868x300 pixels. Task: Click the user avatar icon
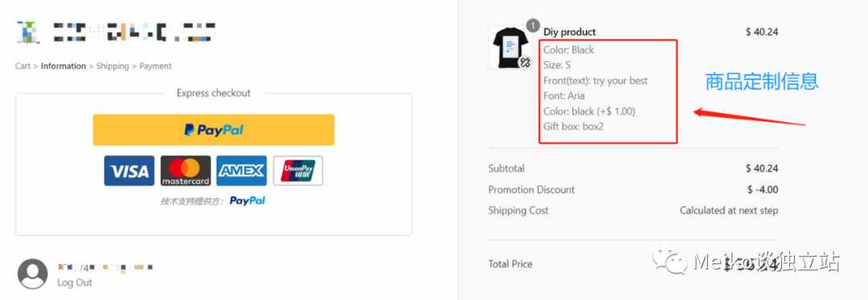point(32,273)
